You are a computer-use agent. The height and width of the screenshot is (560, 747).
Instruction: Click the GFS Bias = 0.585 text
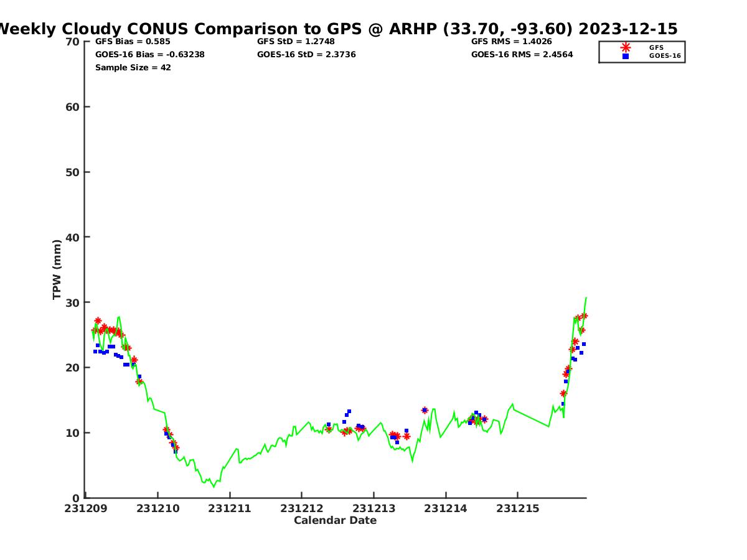133,42
